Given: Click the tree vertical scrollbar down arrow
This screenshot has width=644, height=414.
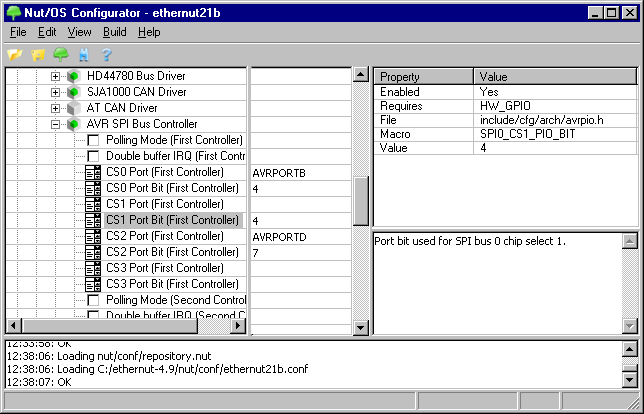Looking at the screenshot, I should (361, 327).
